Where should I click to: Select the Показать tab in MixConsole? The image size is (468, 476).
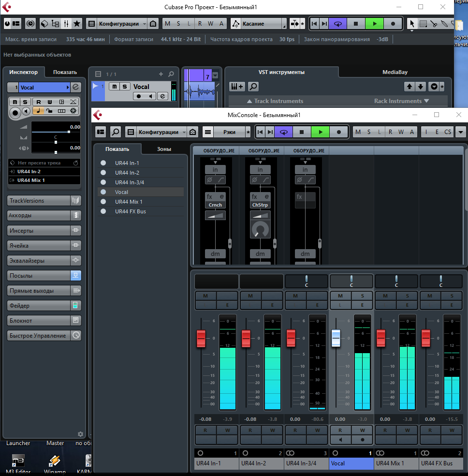[117, 149]
